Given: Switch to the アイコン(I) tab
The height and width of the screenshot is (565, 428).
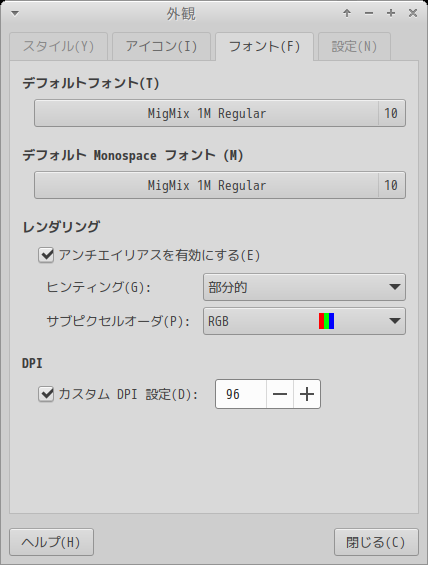Looking at the screenshot, I should coord(161,46).
